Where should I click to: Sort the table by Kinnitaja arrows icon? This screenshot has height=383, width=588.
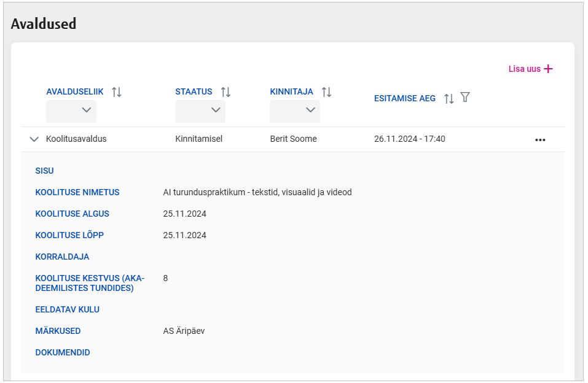326,92
